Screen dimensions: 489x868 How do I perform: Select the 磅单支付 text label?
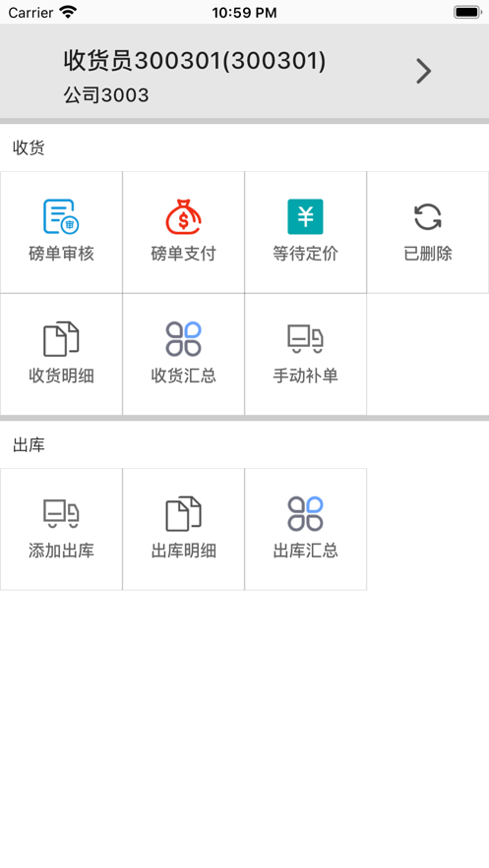[x=183, y=254]
